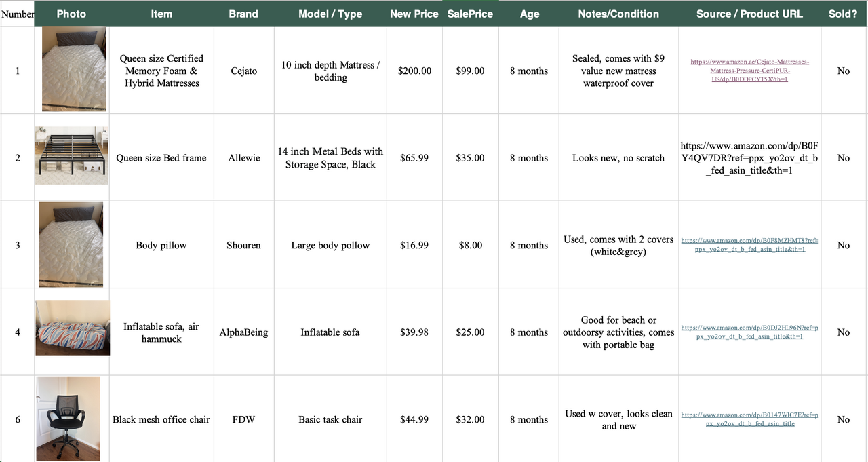Select the $16.99 new price cell
Image resolution: width=868 pixels, height=462 pixels.
tap(414, 245)
